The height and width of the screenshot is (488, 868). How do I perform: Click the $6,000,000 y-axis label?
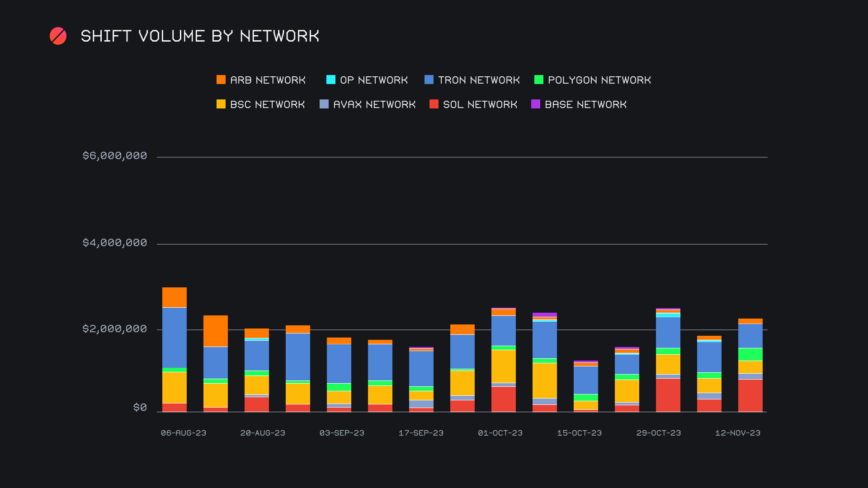click(x=115, y=156)
